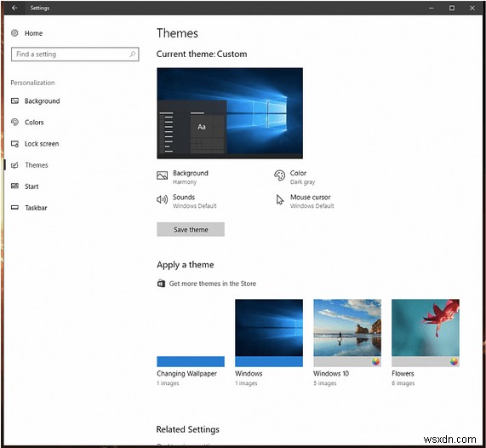Apply the Changing Wallpaper theme
Viewport: 486px width, 448px height.
pos(191,342)
